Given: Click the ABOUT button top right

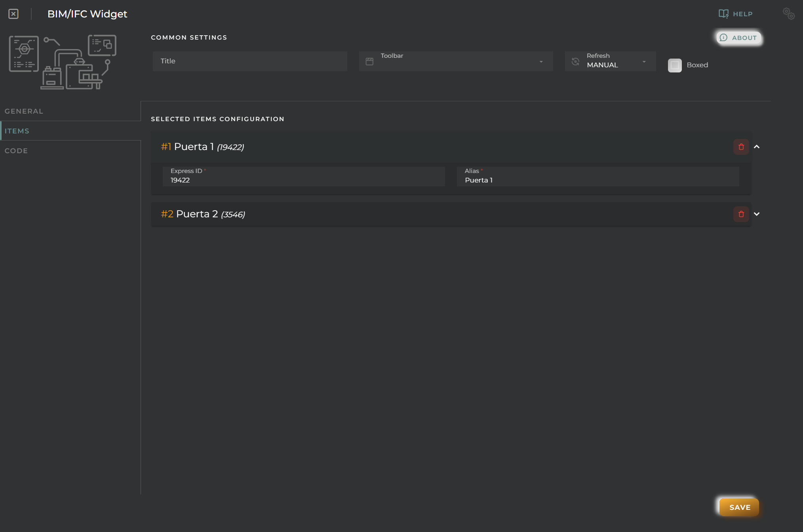Looking at the screenshot, I should pos(738,37).
